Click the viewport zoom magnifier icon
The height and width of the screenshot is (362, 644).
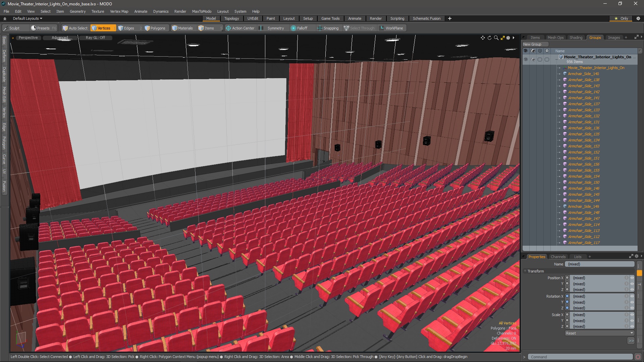(x=496, y=38)
